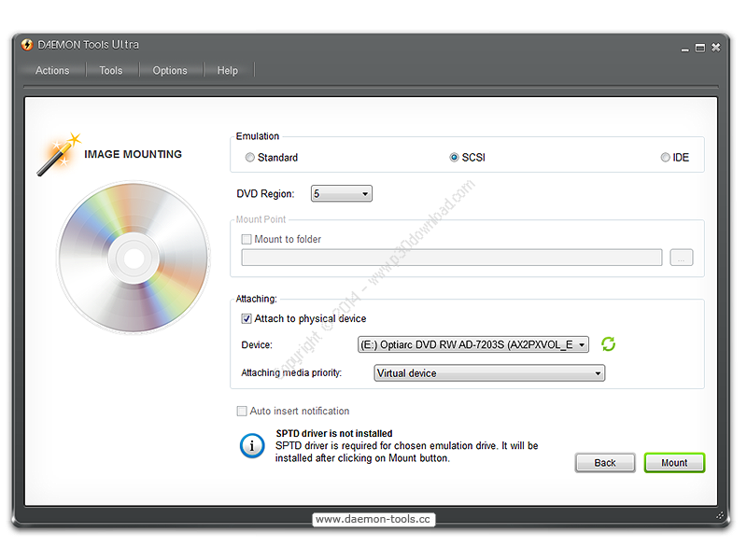Viewport: 747px width, 560px height.
Task: Click the mount folder path field
Action: click(452, 258)
